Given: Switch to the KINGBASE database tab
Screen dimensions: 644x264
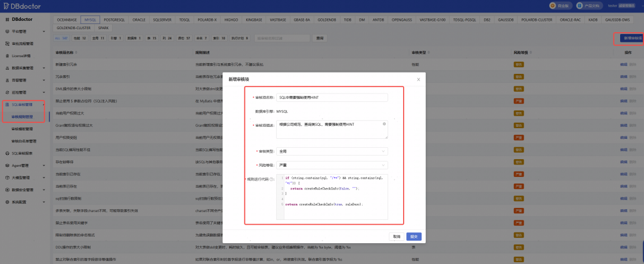Looking at the screenshot, I should click(253, 19).
